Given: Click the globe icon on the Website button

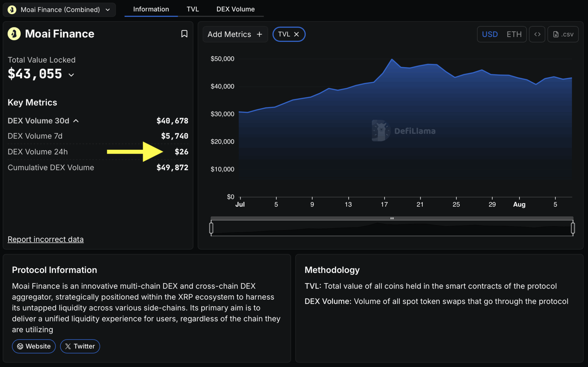Looking at the screenshot, I should tap(20, 346).
